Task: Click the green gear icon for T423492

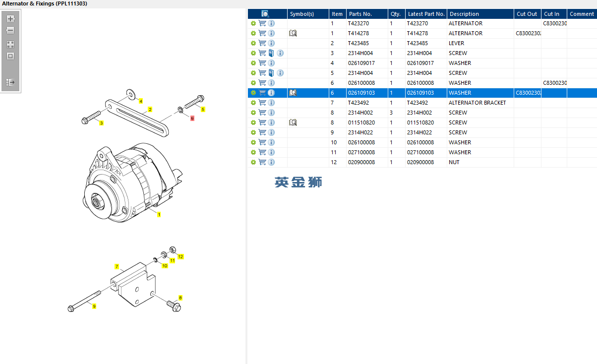Action: coord(253,103)
